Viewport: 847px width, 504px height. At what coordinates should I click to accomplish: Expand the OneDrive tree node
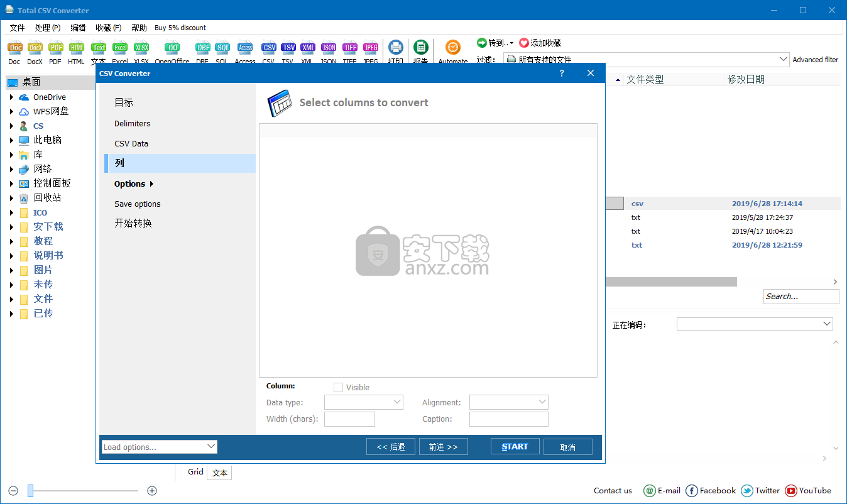11,97
